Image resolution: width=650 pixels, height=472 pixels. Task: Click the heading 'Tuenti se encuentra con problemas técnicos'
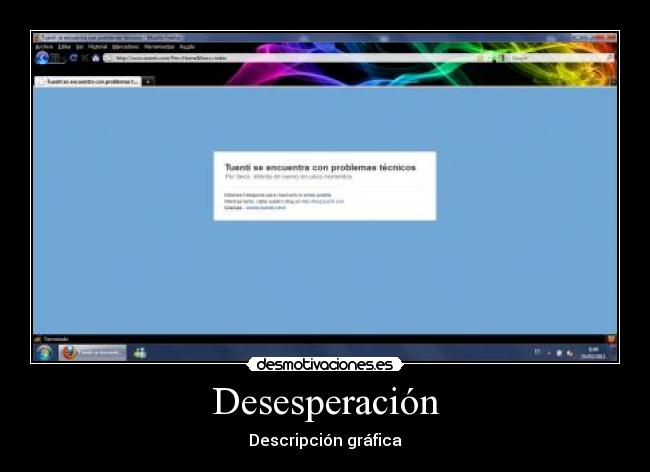[320, 167]
